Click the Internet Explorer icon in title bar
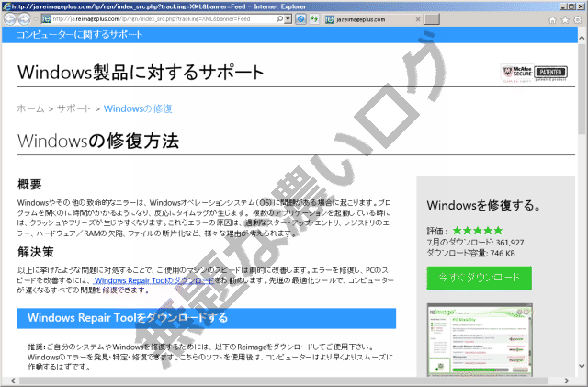 tap(6, 6)
